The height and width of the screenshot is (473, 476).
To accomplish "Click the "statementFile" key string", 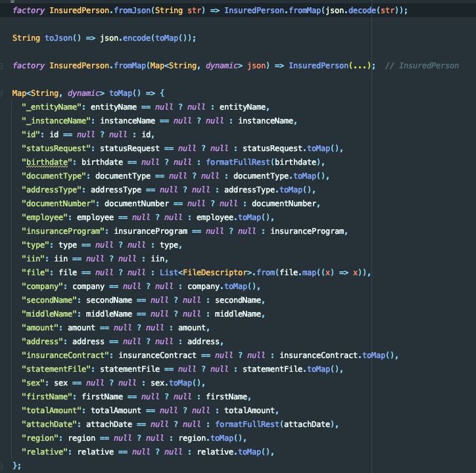I will pos(56,369).
